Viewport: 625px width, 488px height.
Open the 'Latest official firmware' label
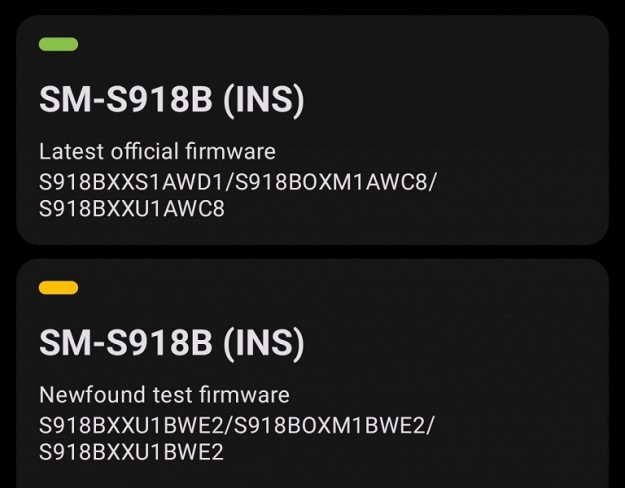pyautogui.click(x=157, y=152)
